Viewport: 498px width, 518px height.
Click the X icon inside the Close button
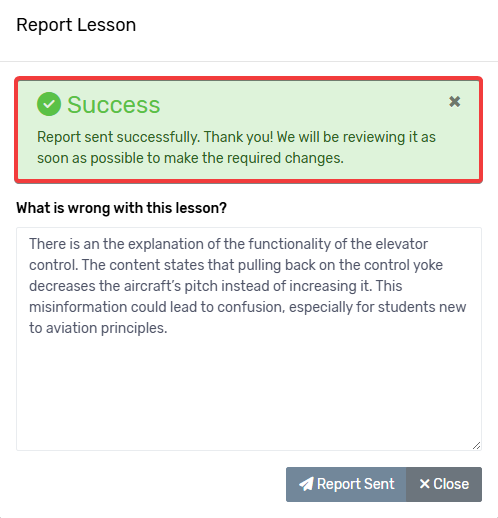click(x=424, y=484)
